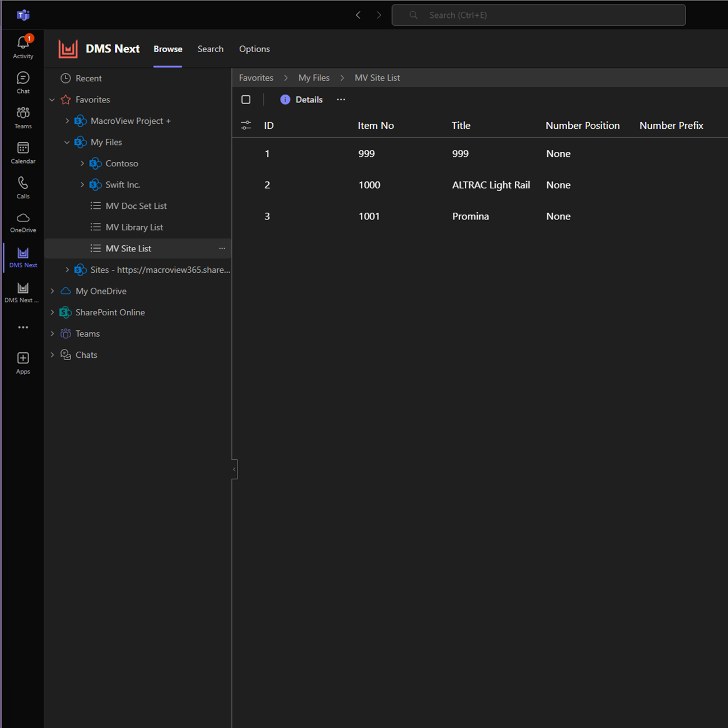Image resolution: width=728 pixels, height=728 pixels.
Task: Open the Options tab
Action: (254, 49)
